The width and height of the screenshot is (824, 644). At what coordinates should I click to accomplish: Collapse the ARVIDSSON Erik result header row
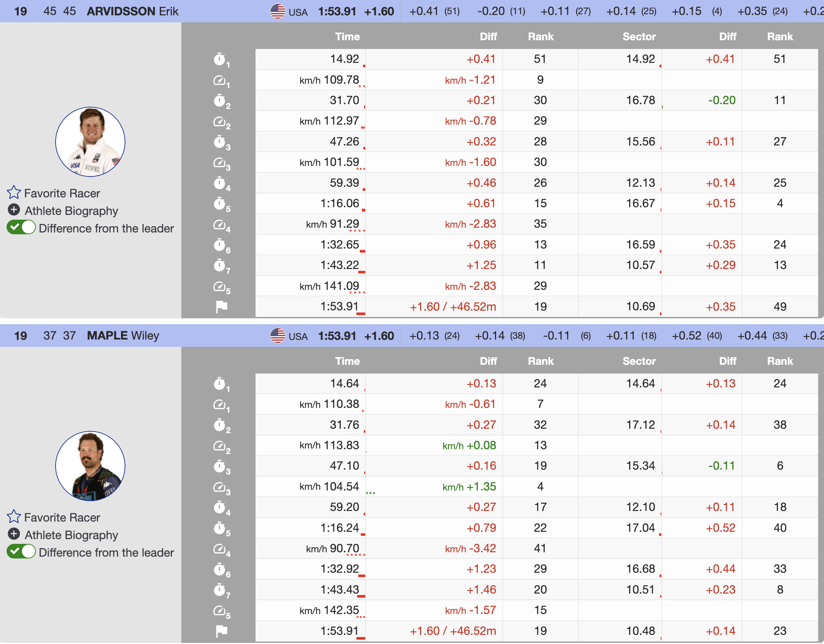click(132, 11)
